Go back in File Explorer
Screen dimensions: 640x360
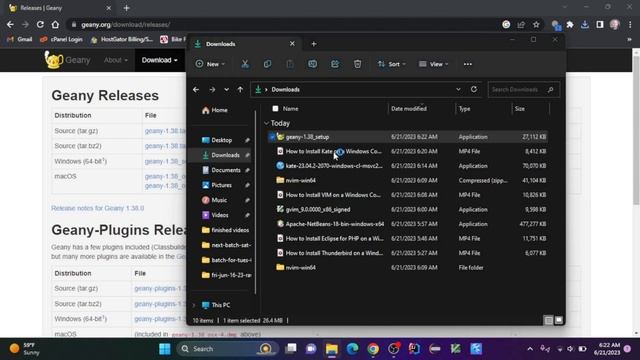tap(196, 89)
